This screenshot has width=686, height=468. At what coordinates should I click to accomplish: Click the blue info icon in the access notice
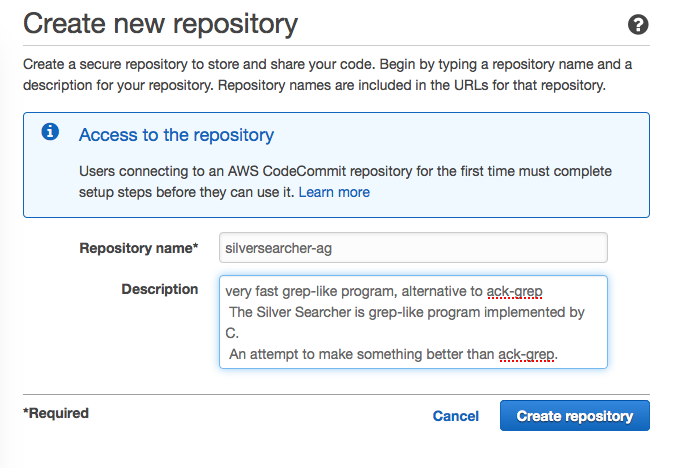click(50, 132)
